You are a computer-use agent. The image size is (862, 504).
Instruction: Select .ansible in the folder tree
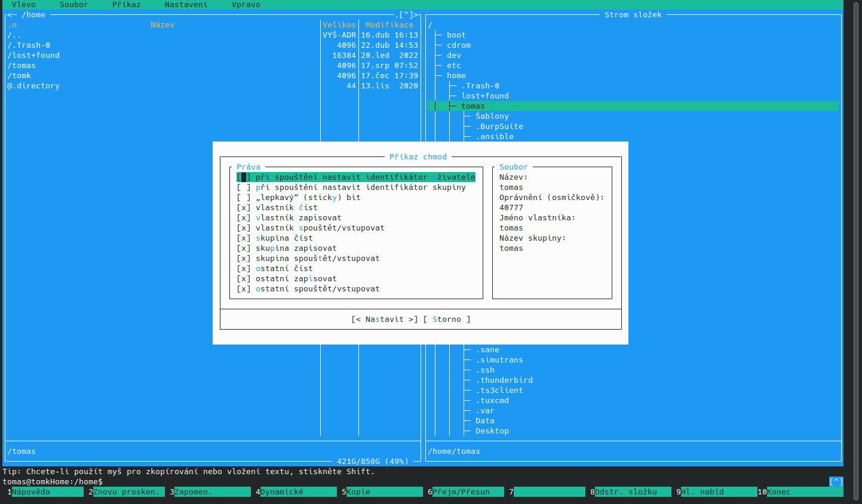(x=495, y=137)
